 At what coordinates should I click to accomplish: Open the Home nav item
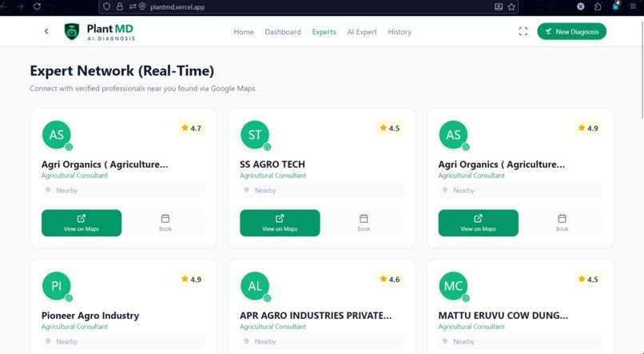[244, 32]
